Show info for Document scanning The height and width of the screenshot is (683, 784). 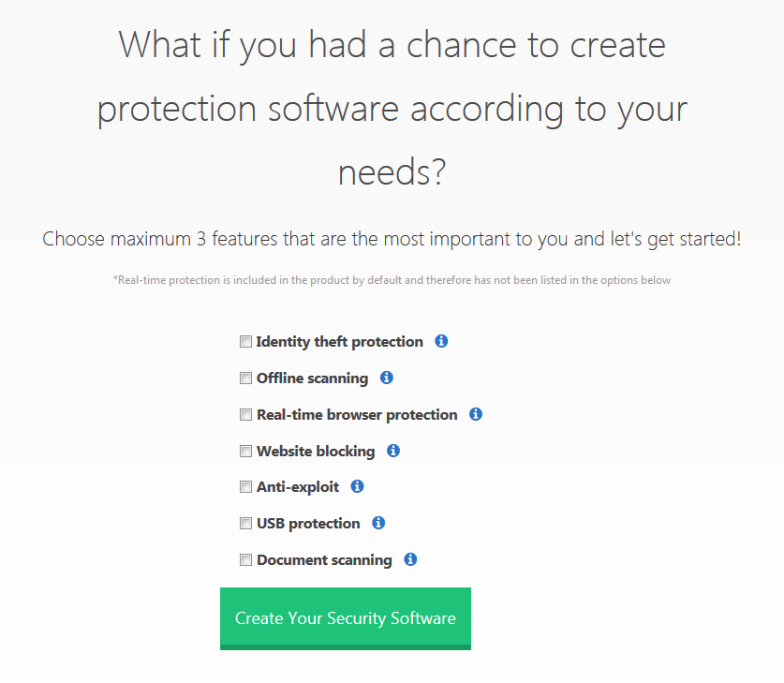point(410,559)
